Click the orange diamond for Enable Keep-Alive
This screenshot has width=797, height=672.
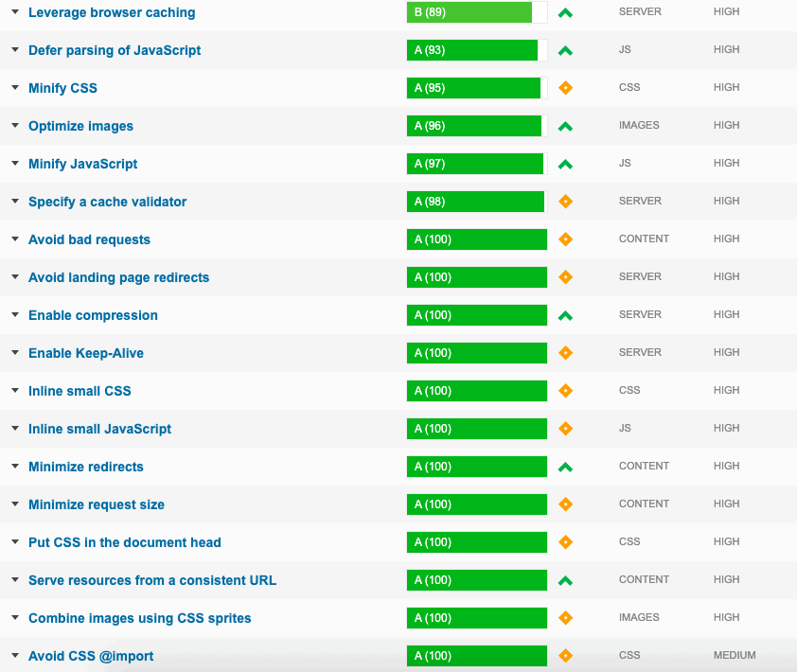[x=565, y=353]
